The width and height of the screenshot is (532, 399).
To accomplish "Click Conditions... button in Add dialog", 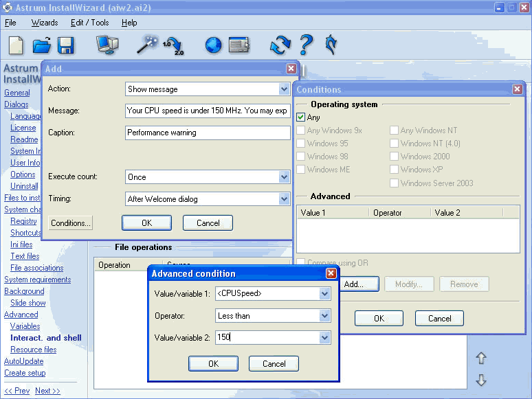I will 71,223.
